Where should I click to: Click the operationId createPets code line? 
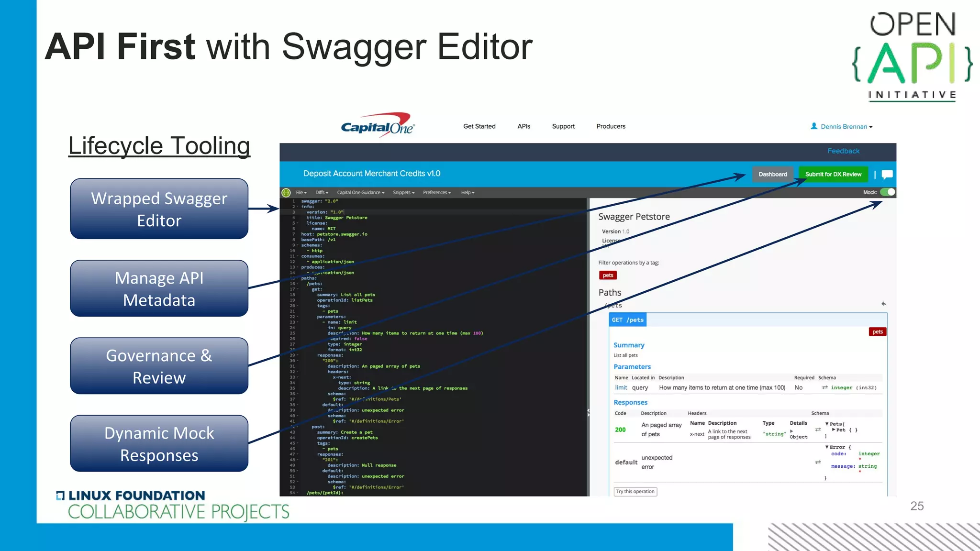[347, 438]
